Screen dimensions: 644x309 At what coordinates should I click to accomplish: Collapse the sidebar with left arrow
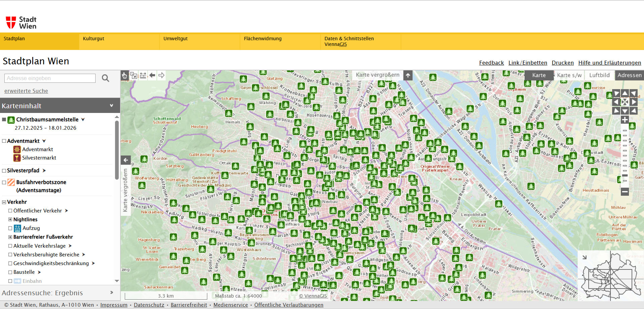click(126, 160)
